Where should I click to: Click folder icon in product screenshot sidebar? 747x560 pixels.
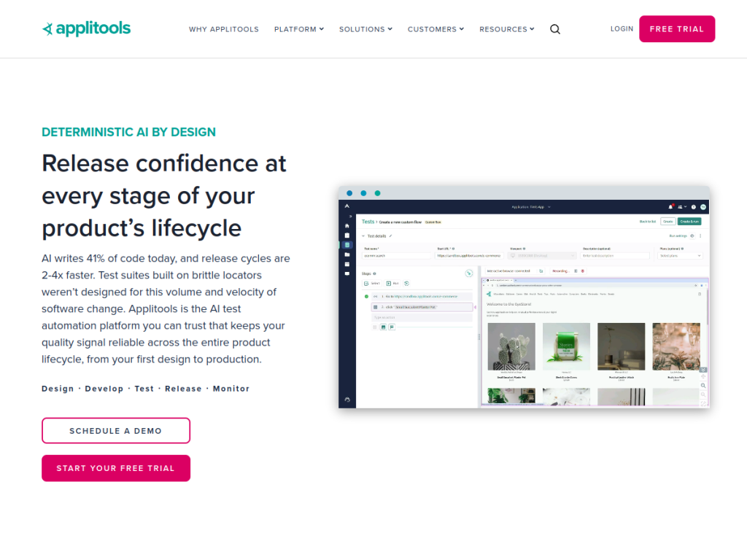(347, 254)
